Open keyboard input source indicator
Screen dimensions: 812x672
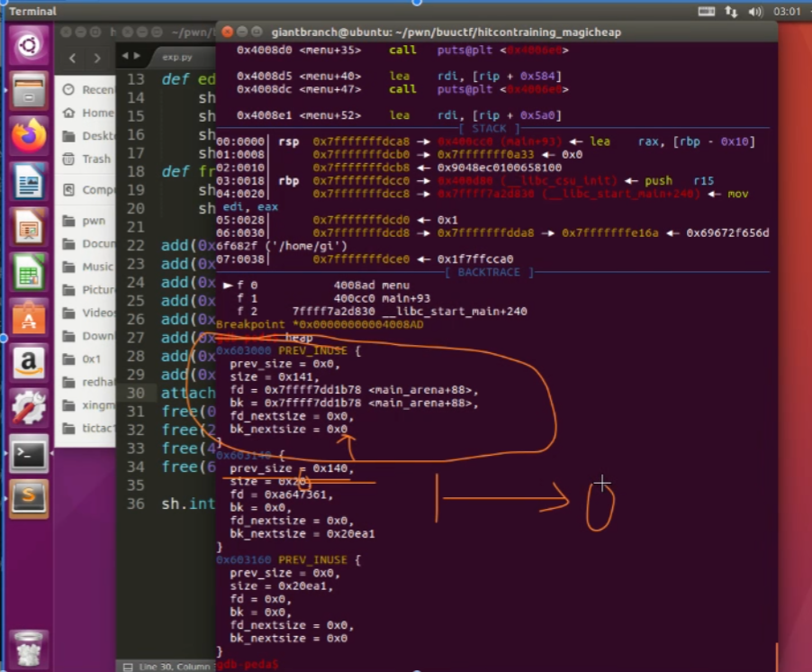(707, 11)
